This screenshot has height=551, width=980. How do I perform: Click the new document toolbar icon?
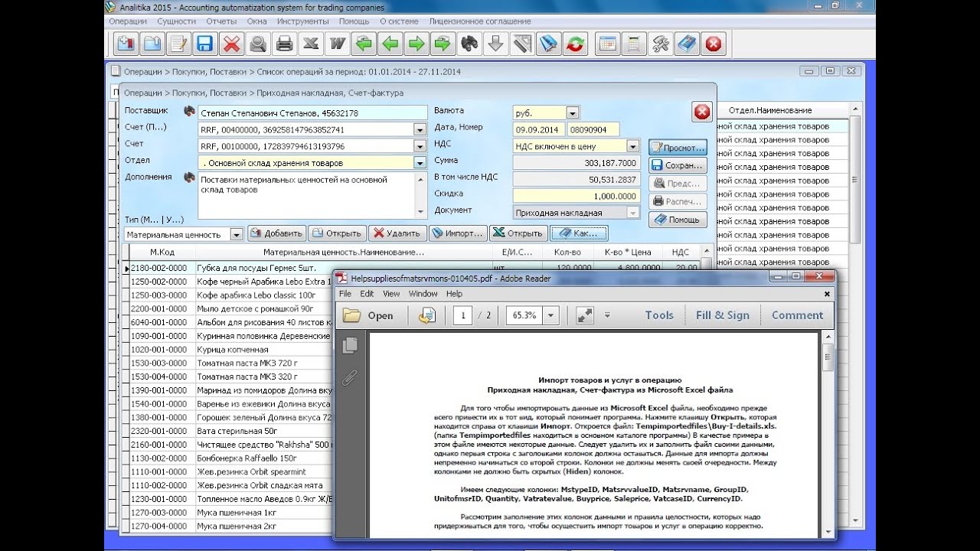click(x=126, y=44)
